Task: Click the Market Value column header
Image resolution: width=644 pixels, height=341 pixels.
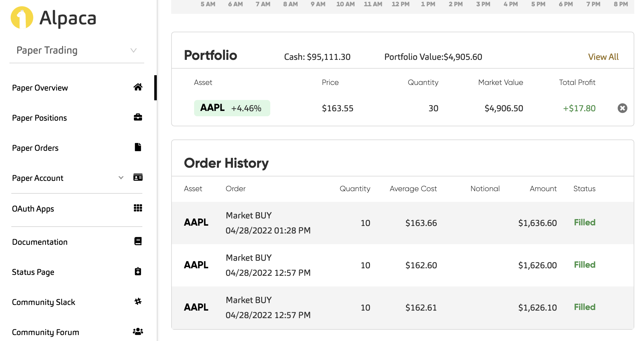Action: click(501, 82)
